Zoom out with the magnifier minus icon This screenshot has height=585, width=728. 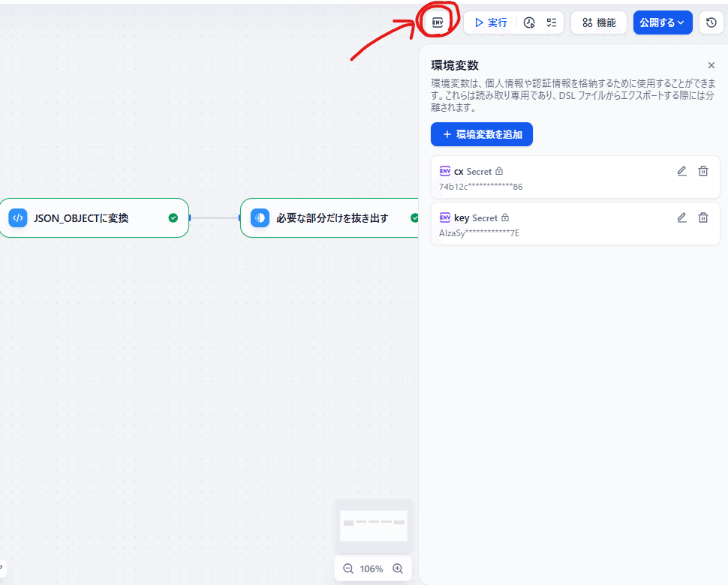[347, 568]
